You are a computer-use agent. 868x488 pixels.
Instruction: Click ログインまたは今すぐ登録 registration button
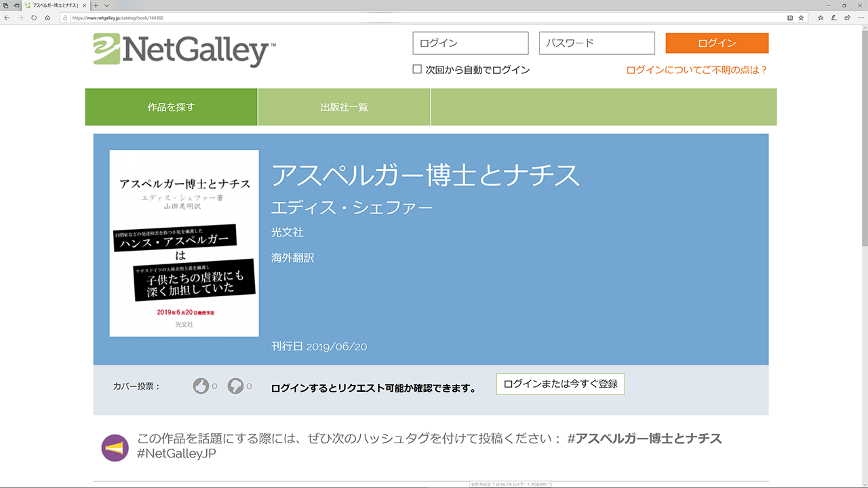(560, 384)
